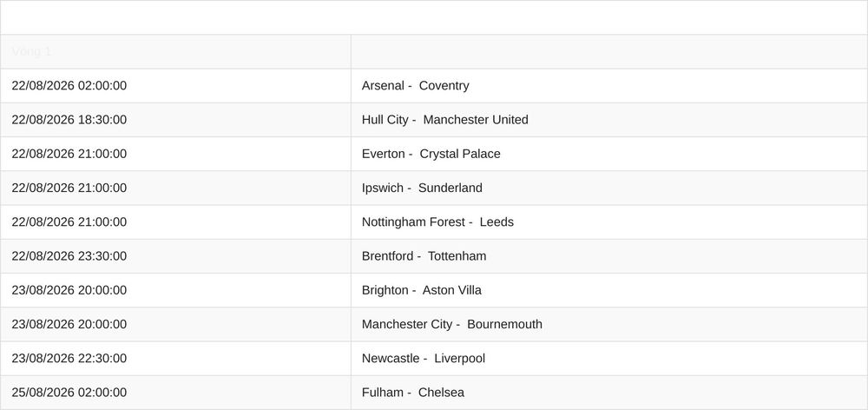Viewport: 868px width, 410px height.
Task: Open the Everton - Crystal Palace fixture
Action: click(431, 154)
